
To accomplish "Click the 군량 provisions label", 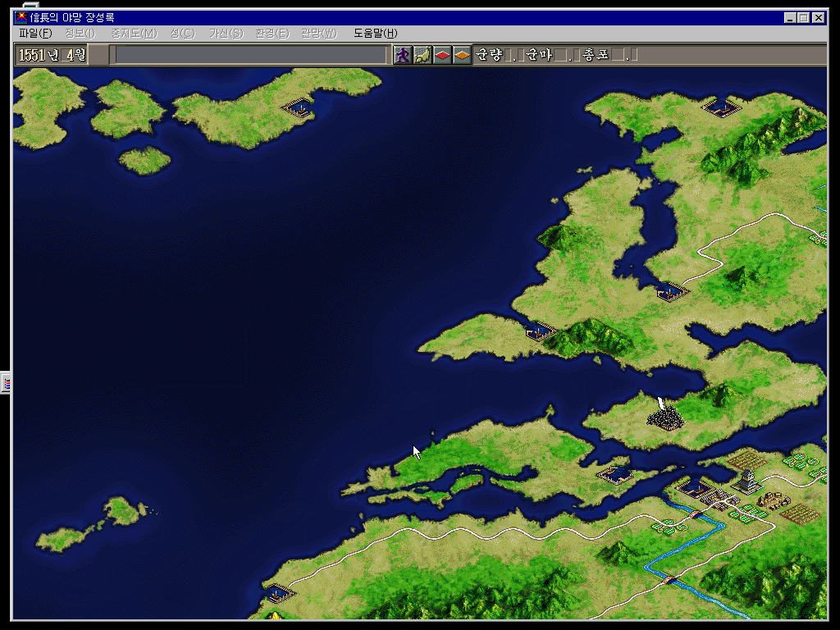I will click(489, 55).
